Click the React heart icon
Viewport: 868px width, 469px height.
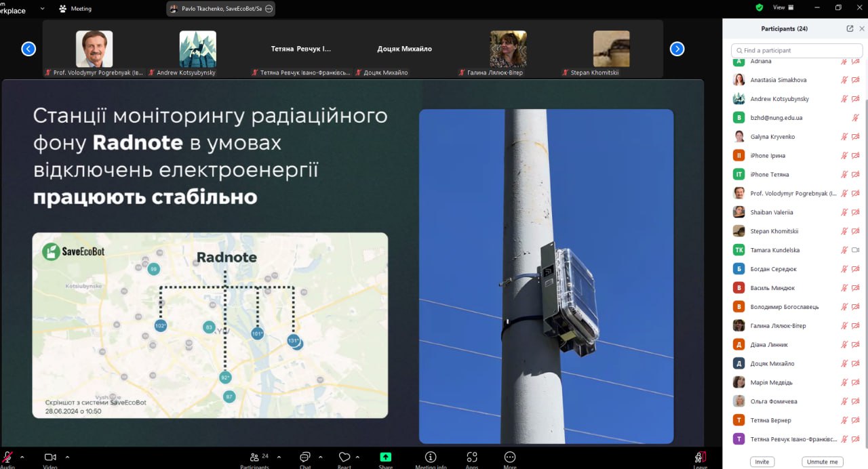(x=344, y=457)
